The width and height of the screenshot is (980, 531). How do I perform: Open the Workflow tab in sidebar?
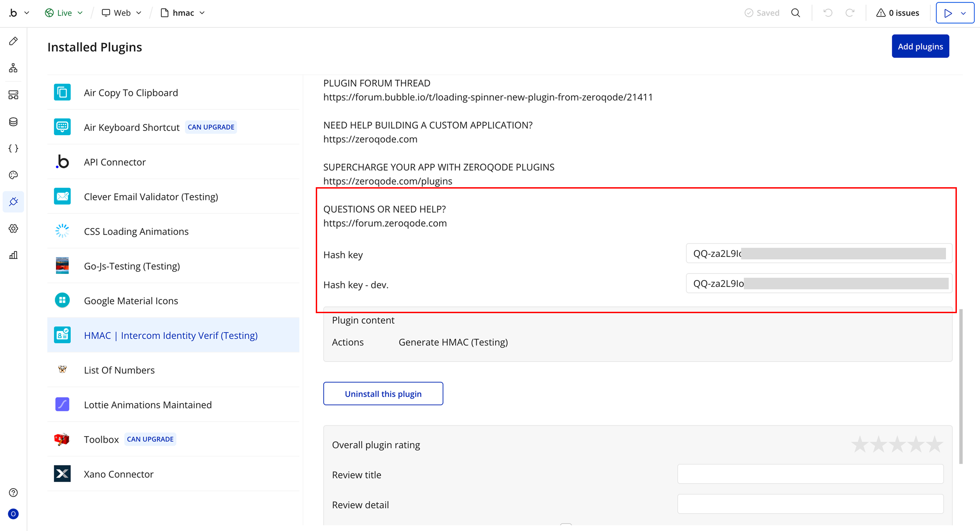[13, 68]
